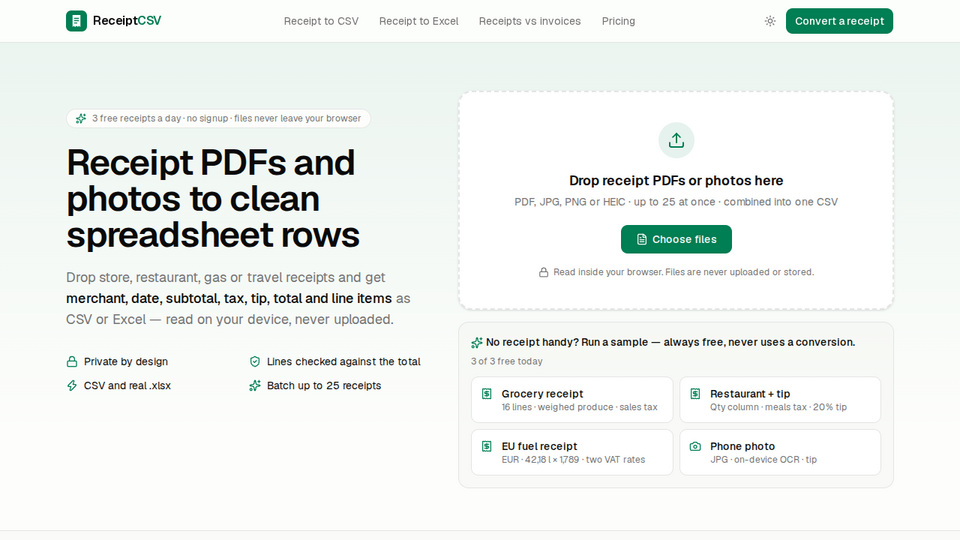The height and width of the screenshot is (540, 960).
Task: Go to Receipt to Excel page
Action: (419, 21)
